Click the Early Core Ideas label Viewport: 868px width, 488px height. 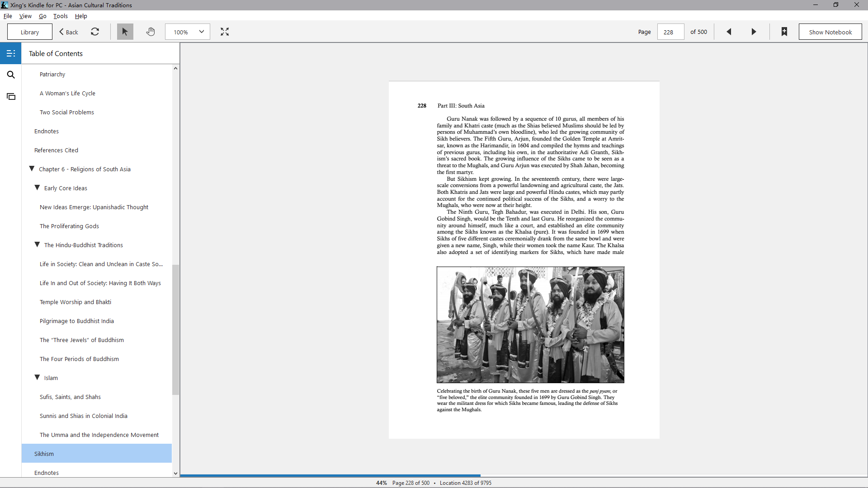click(66, 188)
